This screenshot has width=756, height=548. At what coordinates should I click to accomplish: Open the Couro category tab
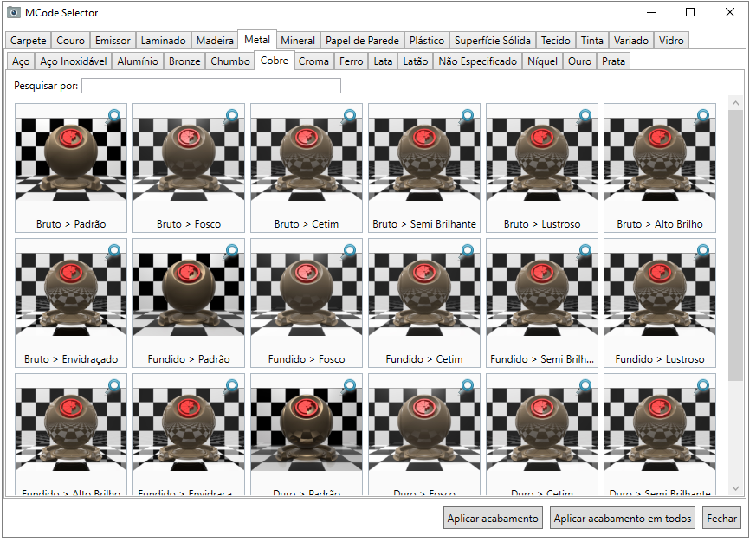70,41
